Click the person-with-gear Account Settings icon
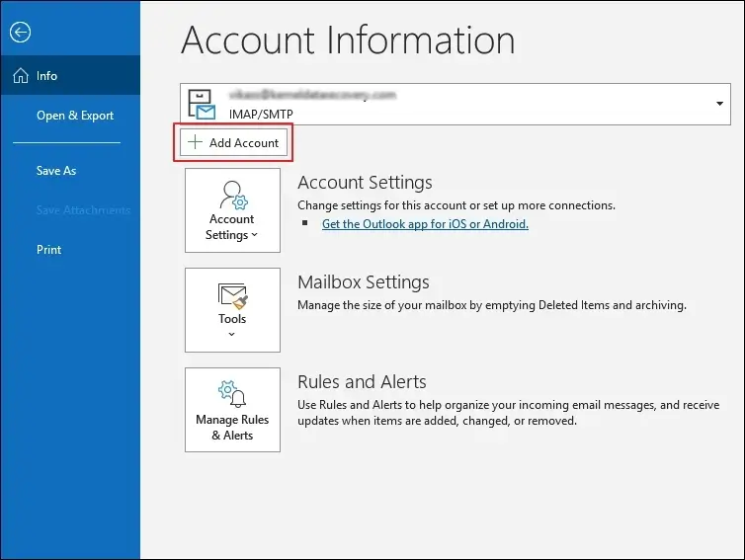Screen dimensions: 745x560 pos(233,195)
